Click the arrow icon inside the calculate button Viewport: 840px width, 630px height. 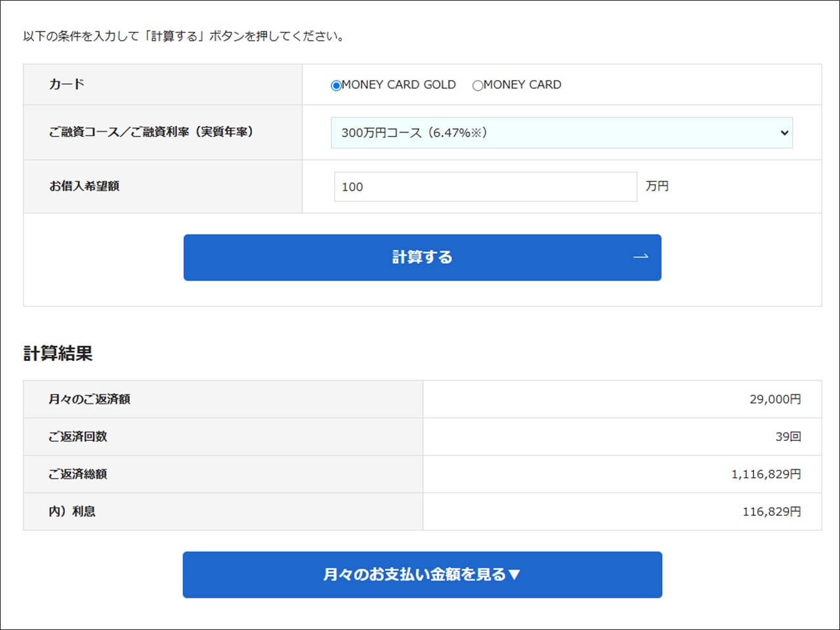641,257
